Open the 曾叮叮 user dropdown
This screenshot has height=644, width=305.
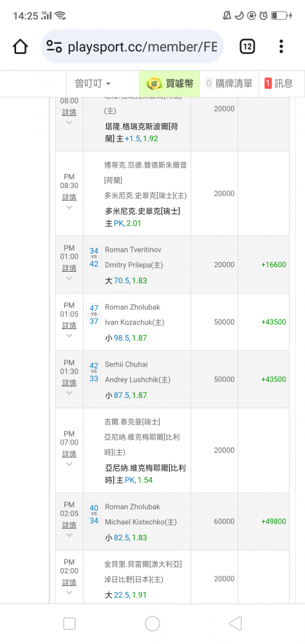(x=93, y=84)
